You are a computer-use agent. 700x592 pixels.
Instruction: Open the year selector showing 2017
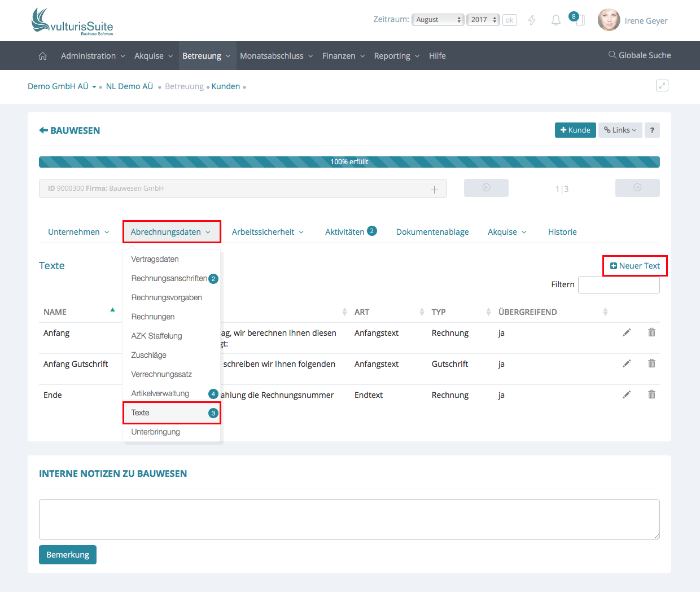point(483,20)
